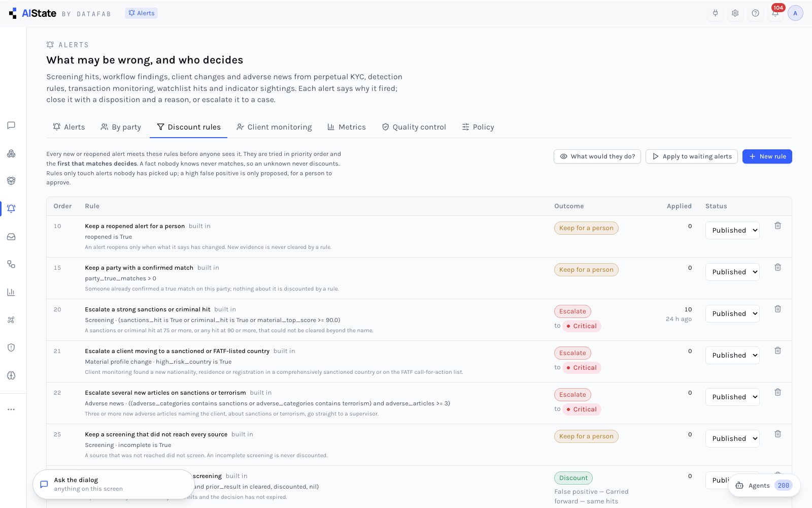Open status dropdown for rule 10
Screen dimensions: 812x508
732,230
